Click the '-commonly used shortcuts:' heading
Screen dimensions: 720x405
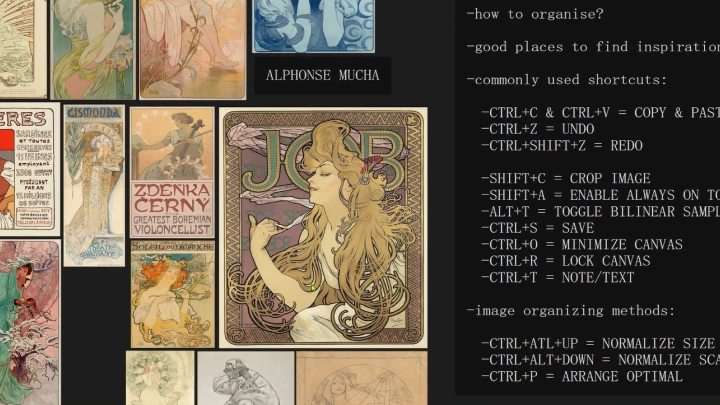coord(567,80)
